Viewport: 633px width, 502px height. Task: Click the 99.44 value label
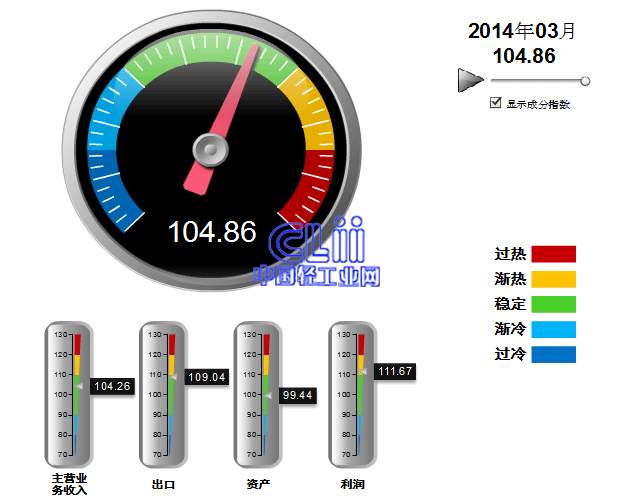point(299,396)
